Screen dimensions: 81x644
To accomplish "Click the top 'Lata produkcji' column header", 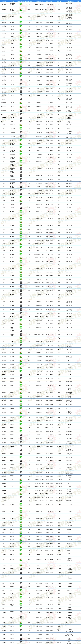I will coord(39,1).
